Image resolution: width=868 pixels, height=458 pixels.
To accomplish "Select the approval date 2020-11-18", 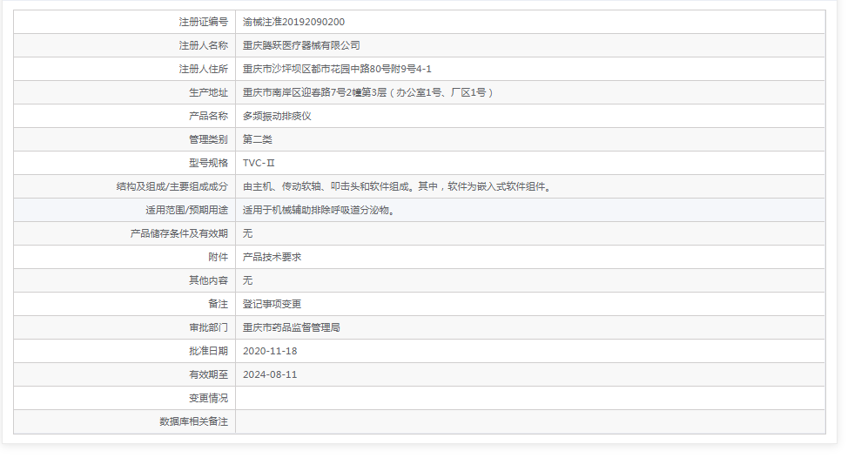I will click(270, 351).
